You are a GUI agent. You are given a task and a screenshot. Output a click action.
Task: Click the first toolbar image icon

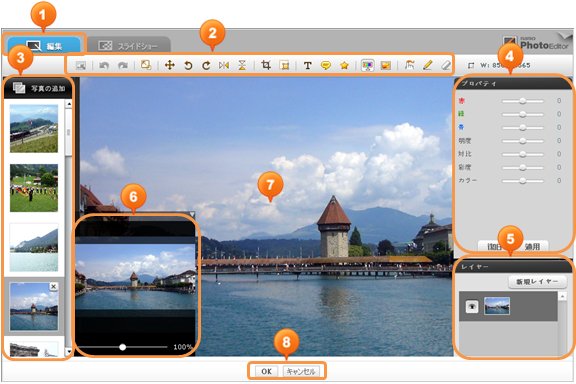[81, 66]
